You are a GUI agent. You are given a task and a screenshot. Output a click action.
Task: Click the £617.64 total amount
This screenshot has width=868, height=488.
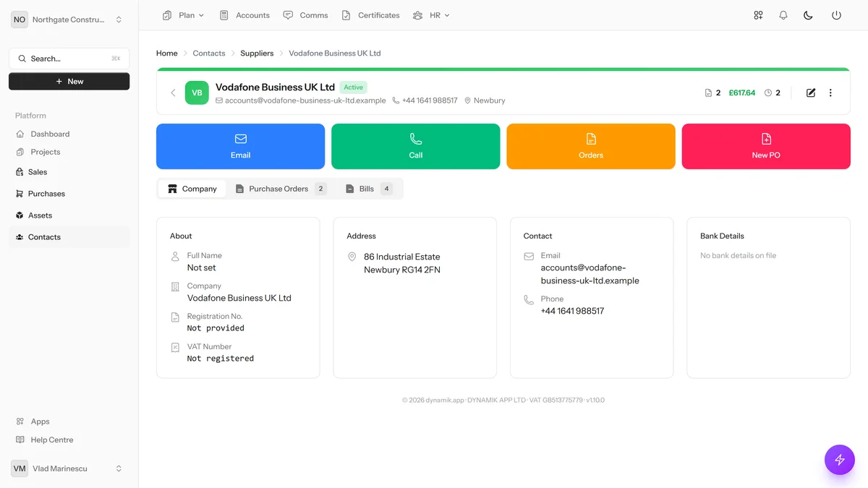[x=741, y=93]
